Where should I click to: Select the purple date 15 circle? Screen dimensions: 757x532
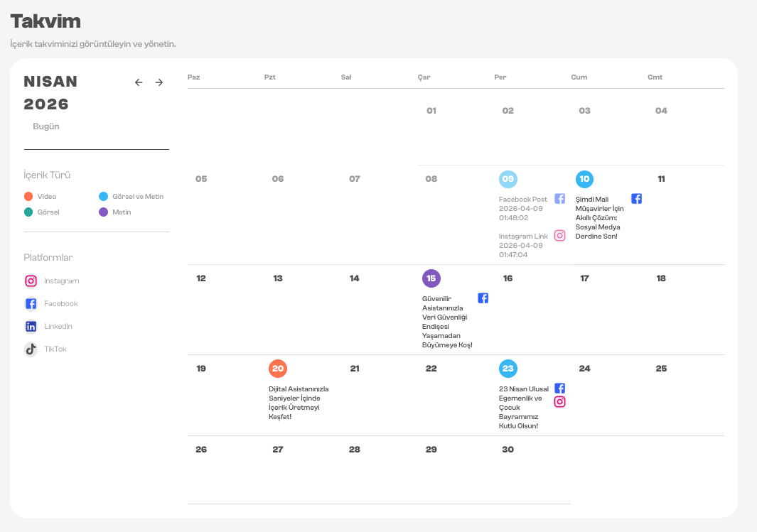pos(431,278)
